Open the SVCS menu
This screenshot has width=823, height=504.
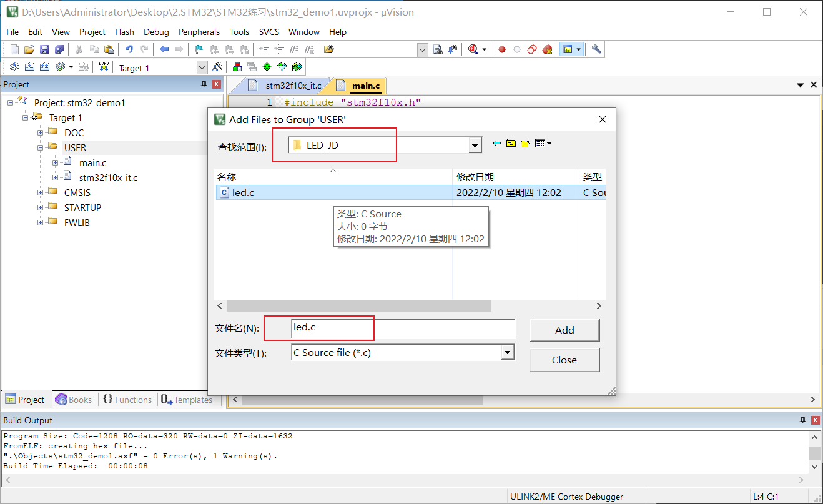[269, 32]
